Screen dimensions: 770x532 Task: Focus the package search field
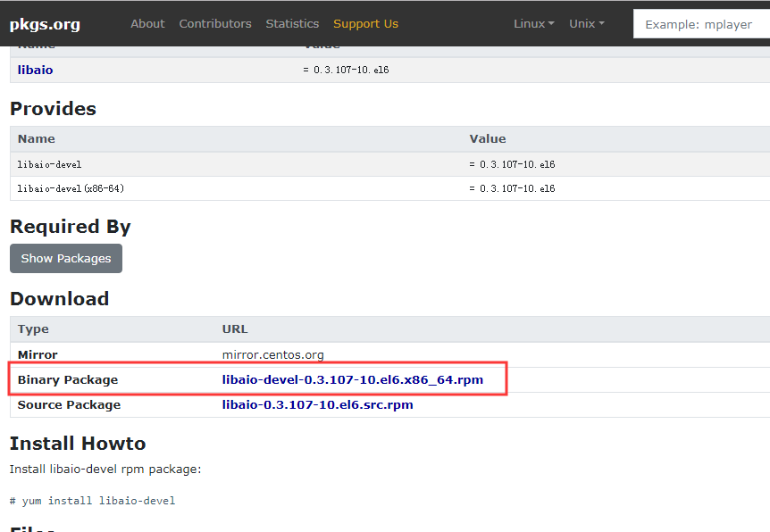point(701,24)
